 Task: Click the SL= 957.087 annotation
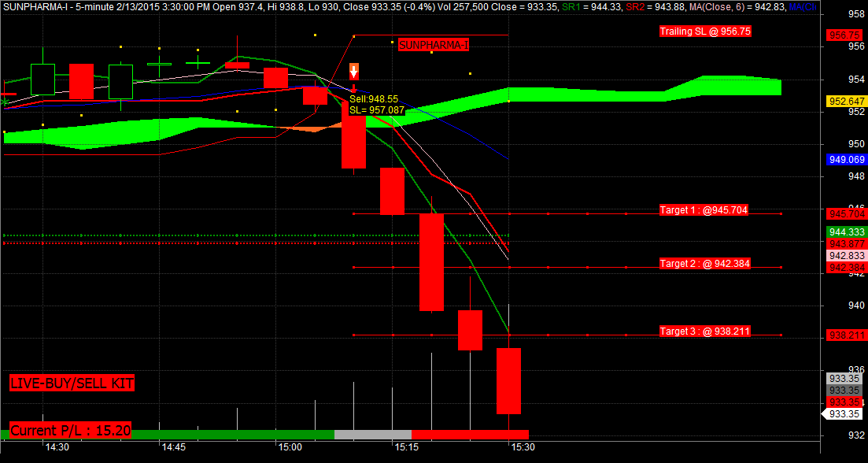pos(376,110)
